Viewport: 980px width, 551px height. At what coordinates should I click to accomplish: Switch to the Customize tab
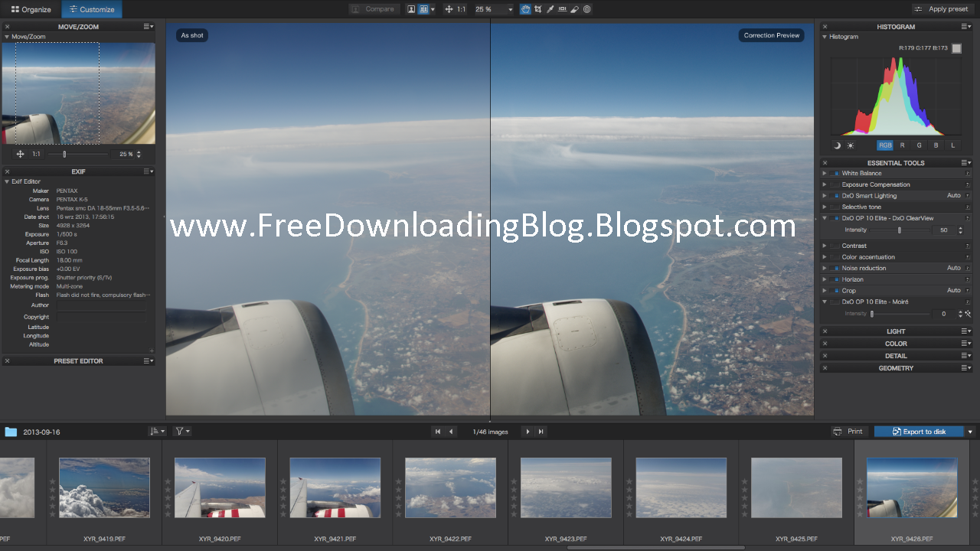pyautogui.click(x=92, y=9)
